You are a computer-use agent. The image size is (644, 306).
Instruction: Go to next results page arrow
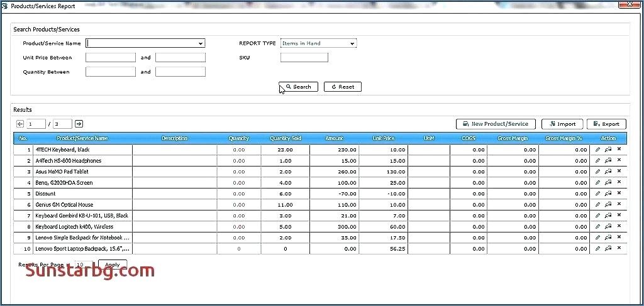point(79,124)
